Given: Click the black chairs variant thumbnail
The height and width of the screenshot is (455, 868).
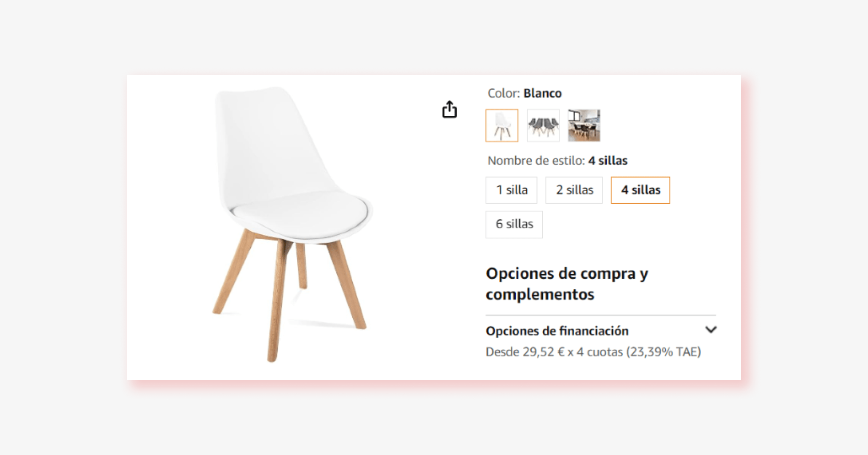Looking at the screenshot, I should pos(543,125).
